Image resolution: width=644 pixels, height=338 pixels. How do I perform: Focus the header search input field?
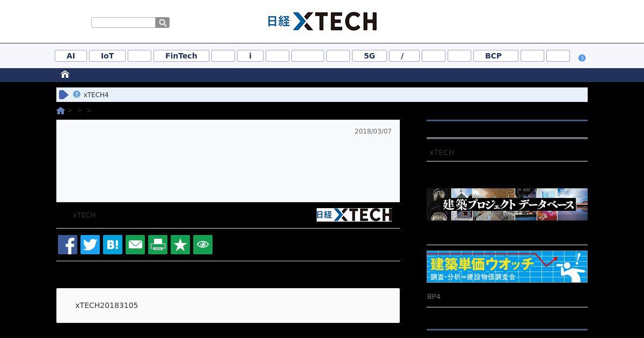click(123, 23)
